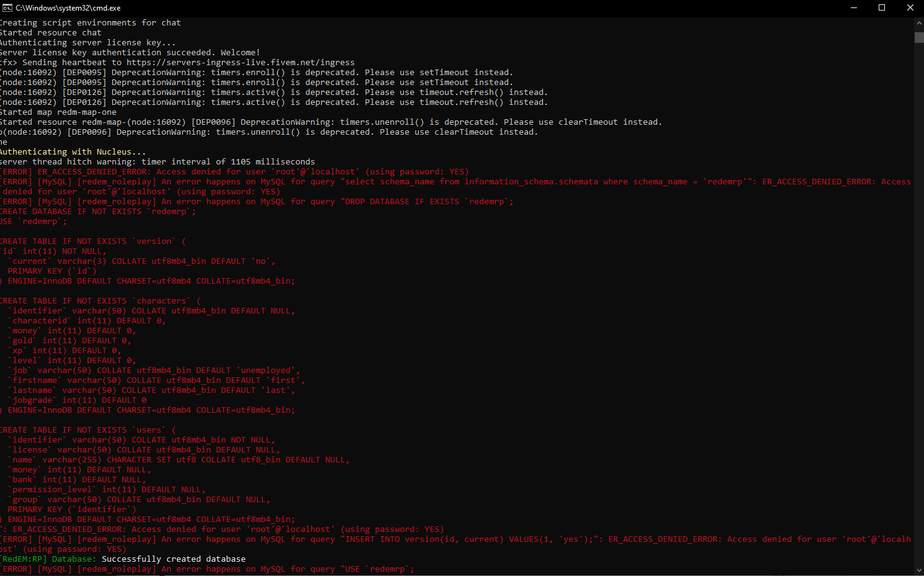The height and width of the screenshot is (576, 924).
Task: Maximize the cmd.exe window
Action: coord(882,8)
